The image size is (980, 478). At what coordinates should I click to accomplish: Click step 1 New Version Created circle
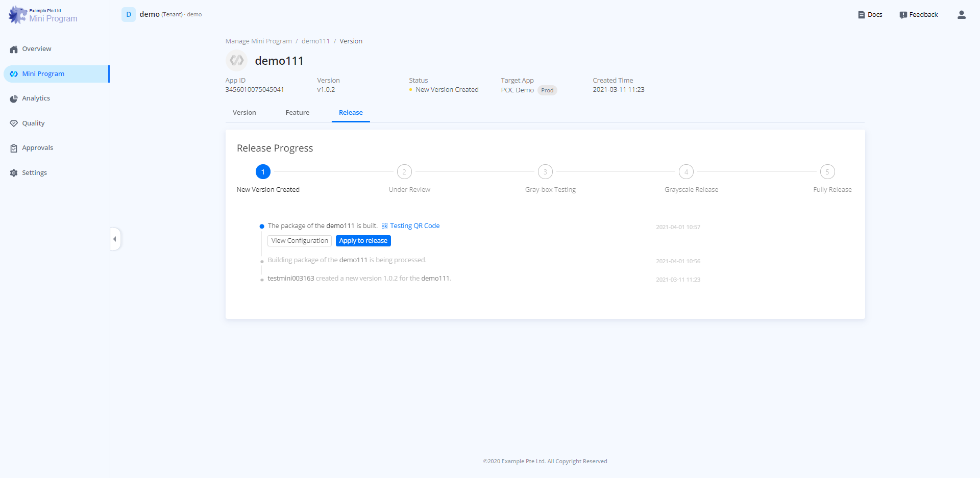click(263, 172)
